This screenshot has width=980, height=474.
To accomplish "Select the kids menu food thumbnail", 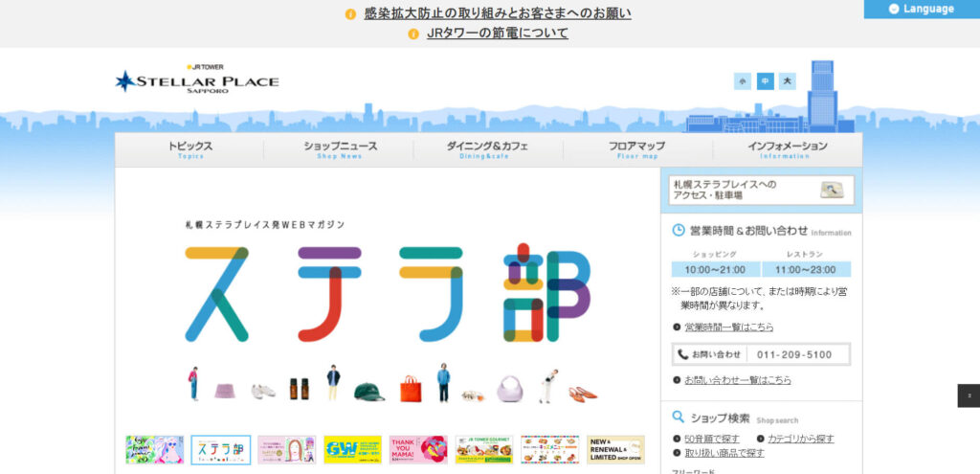I will point(550,450).
